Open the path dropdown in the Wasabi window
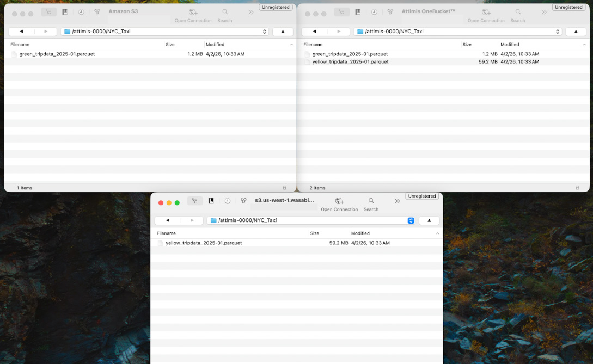Viewport: 593px width, 364px height. [x=411, y=220]
